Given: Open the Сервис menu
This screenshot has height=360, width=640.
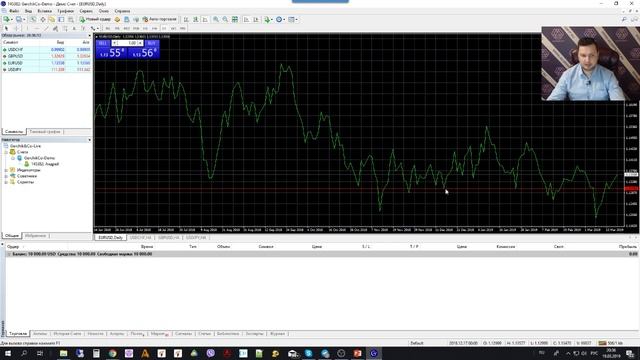Looking at the screenshot, I should (x=86, y=11).
